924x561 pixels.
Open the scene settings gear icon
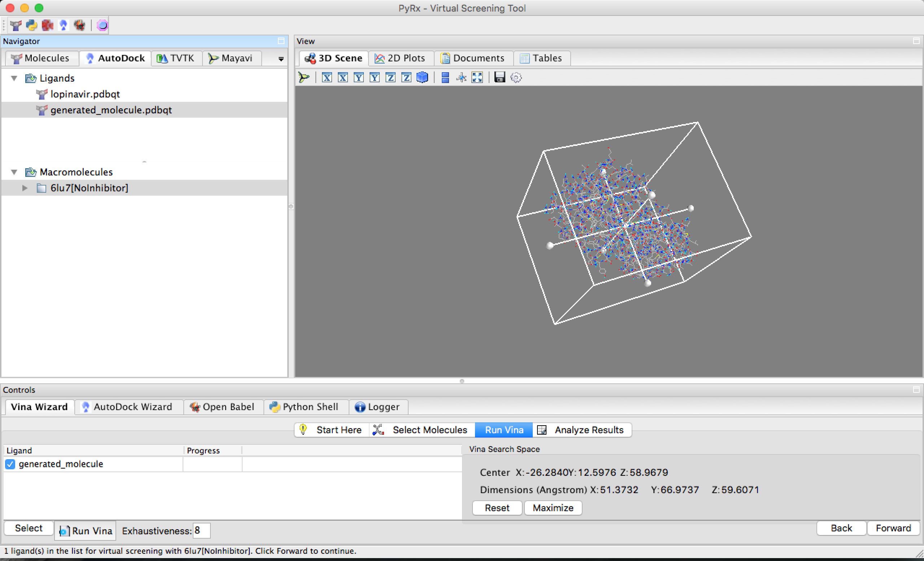(x=516, y=78)
